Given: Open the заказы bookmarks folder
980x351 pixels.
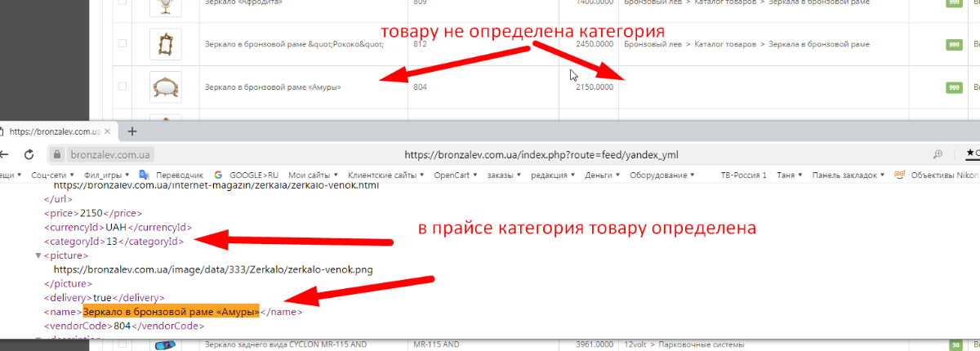Looking at the screenshot, I should click(x=505, y=175).
